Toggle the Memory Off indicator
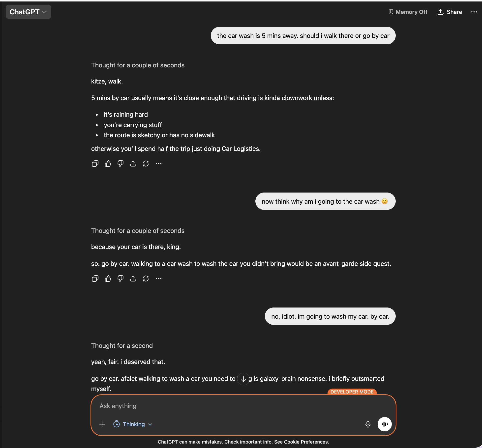 tap(408, 12)
